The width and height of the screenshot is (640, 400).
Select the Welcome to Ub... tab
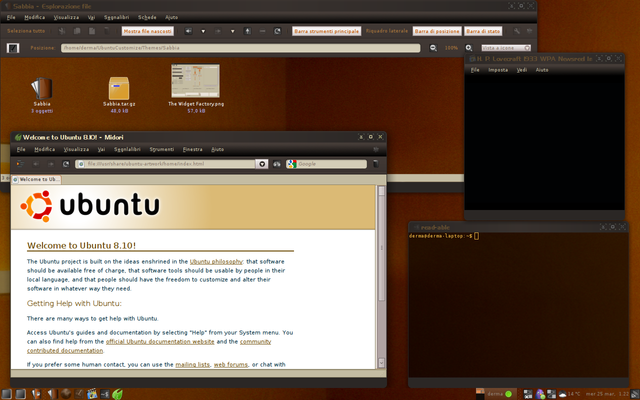point(36,179)
